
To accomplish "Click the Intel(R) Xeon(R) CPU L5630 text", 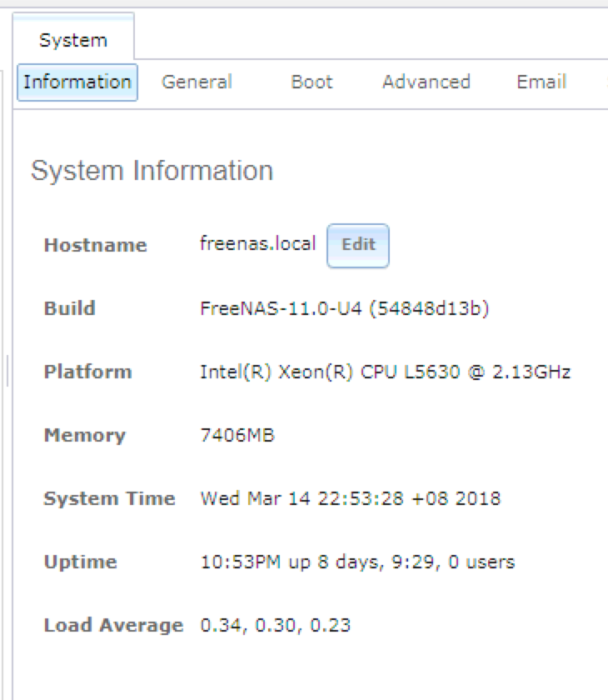I will pos(330,372).
